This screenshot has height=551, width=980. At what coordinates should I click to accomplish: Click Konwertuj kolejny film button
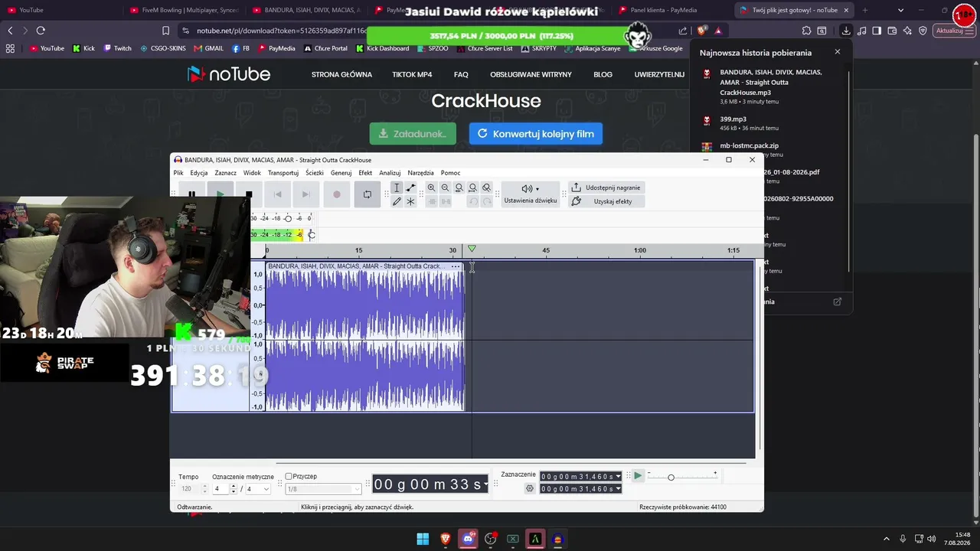(x=536, y=133)
